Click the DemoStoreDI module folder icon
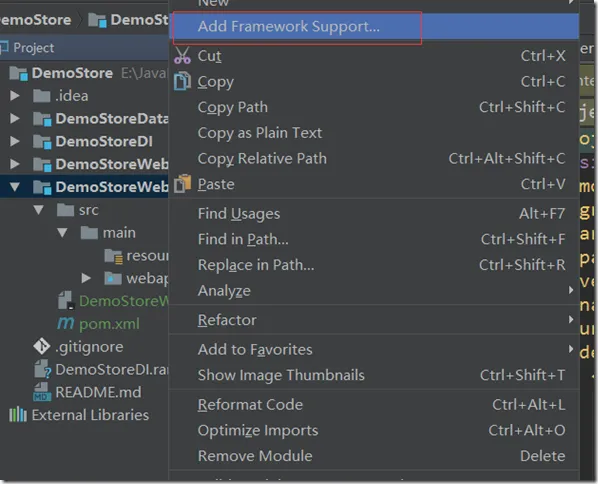The image size is (598, 484). coord(42,142)
